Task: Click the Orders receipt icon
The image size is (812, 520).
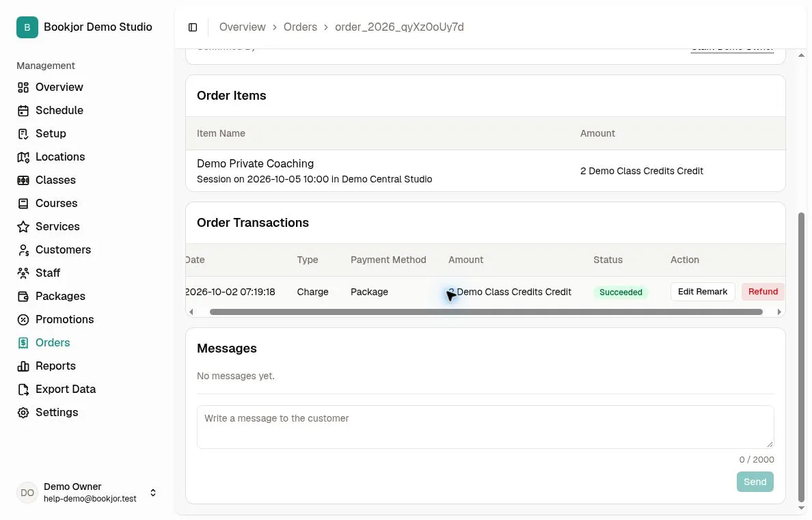Action: (23, 343)
